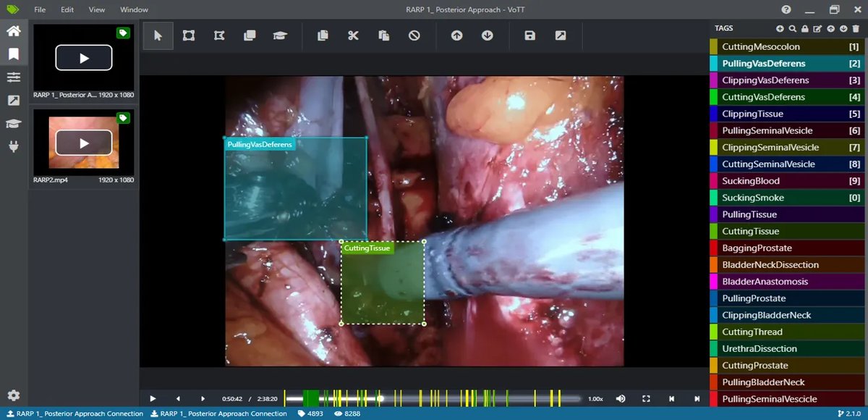Save the project with the floppy icon
This screenshot has width=868, height=420.
[530, 35]
